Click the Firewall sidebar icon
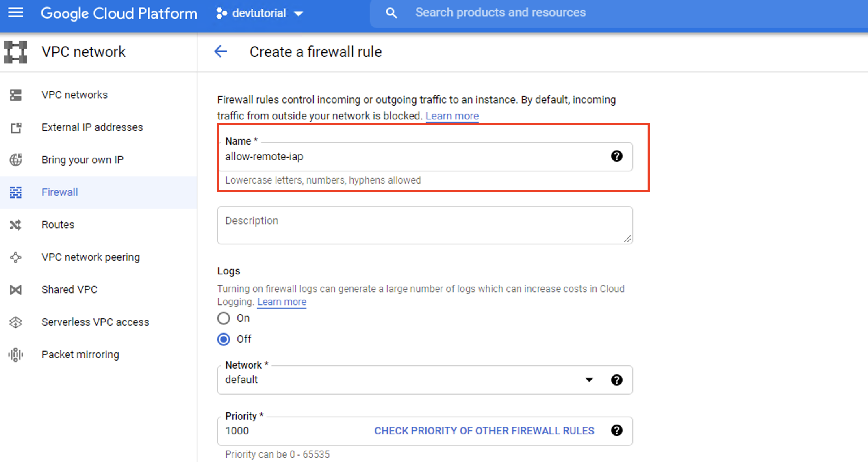 pyautogui.click(x=15, y=192)
